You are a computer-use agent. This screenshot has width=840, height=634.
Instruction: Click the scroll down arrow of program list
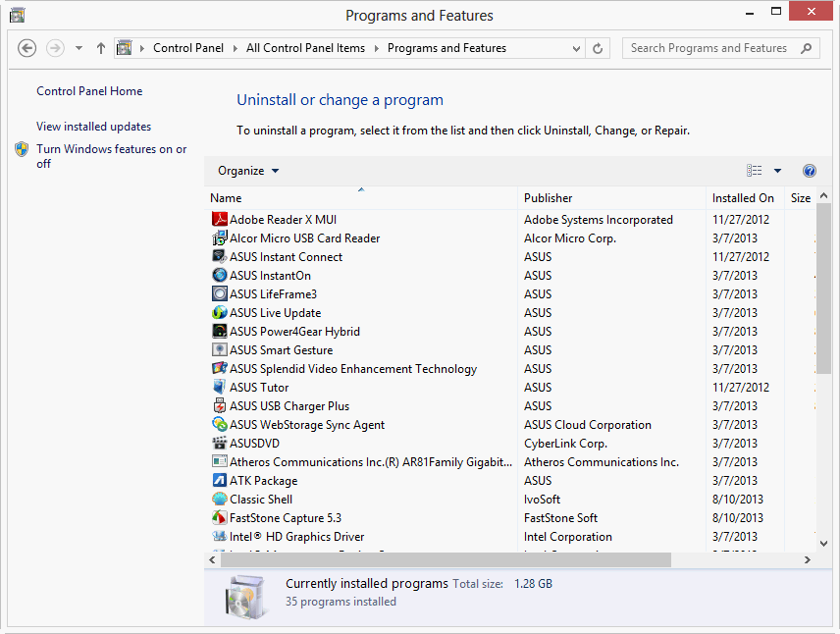pyautogui.click(x=824, y=544)
